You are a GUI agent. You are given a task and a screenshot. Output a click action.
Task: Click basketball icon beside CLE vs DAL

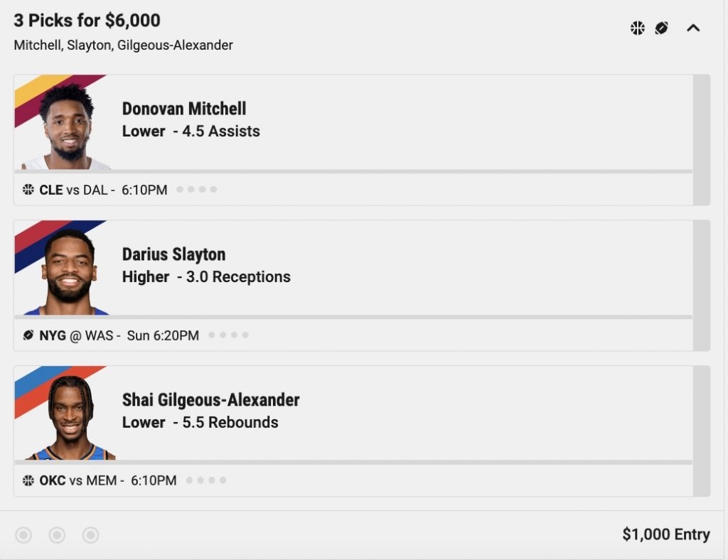point(28,189)
